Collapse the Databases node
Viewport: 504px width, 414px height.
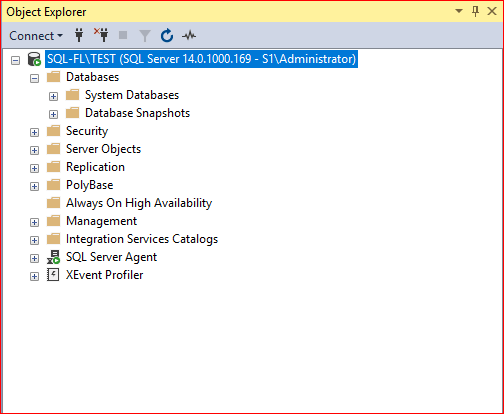[34, 78]
